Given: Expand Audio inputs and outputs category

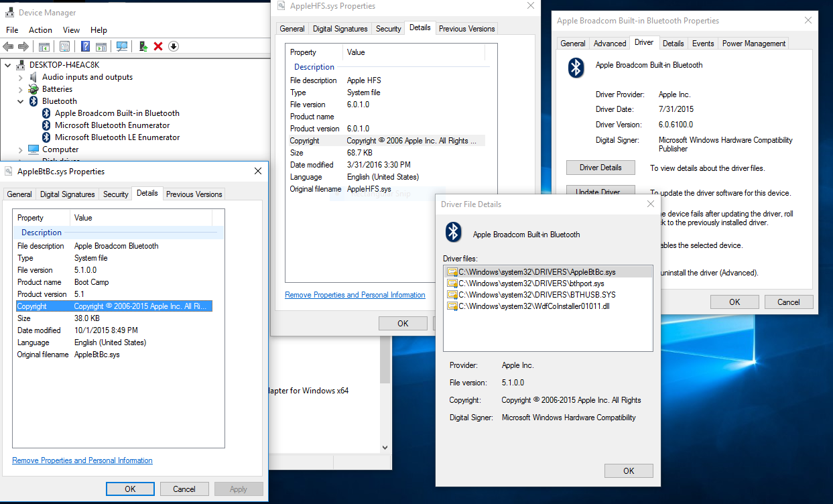Looking at the screenshot, I should click(20, 77).
